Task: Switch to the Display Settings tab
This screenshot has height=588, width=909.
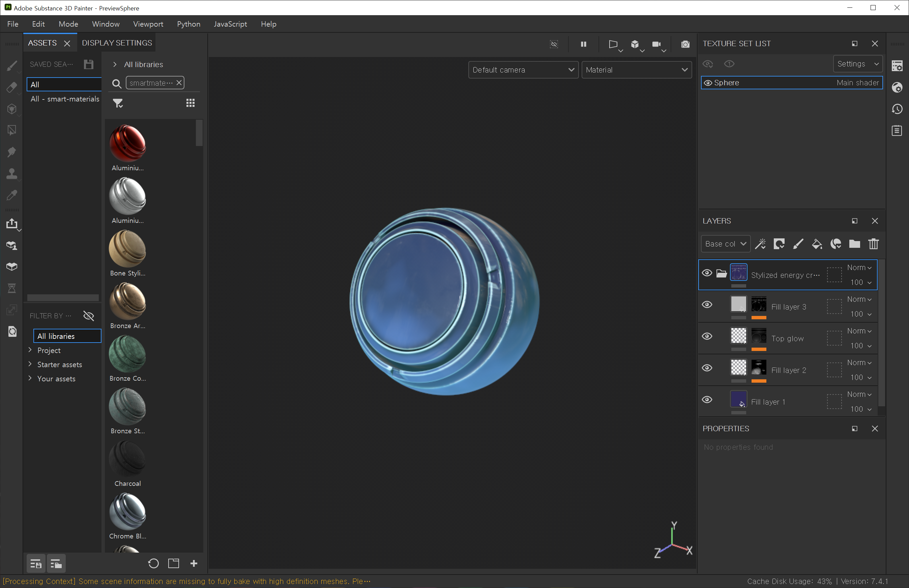Action: pos(117,43)
